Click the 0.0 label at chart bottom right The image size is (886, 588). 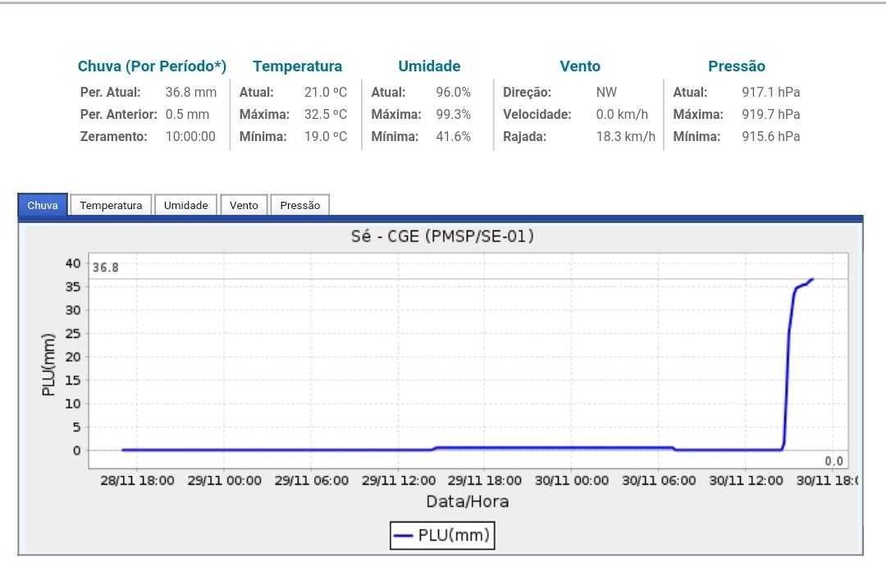[x=833, y=461]
